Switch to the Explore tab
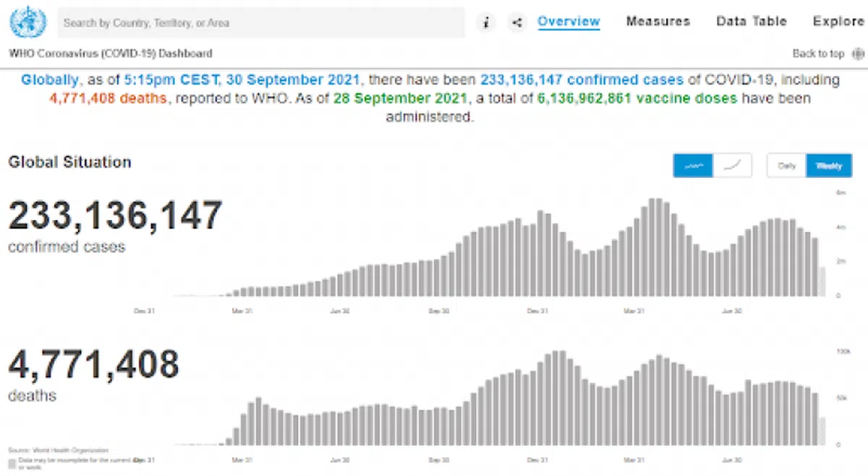 838,22
